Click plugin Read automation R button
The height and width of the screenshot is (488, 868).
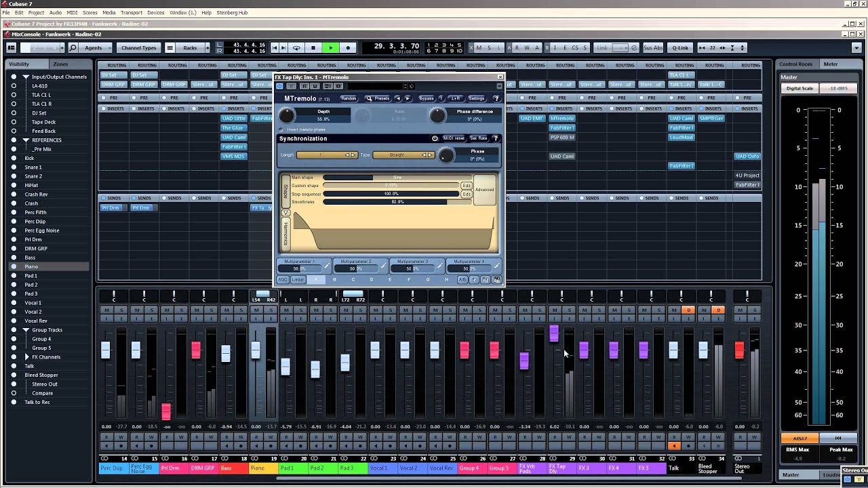coord(304,86)
